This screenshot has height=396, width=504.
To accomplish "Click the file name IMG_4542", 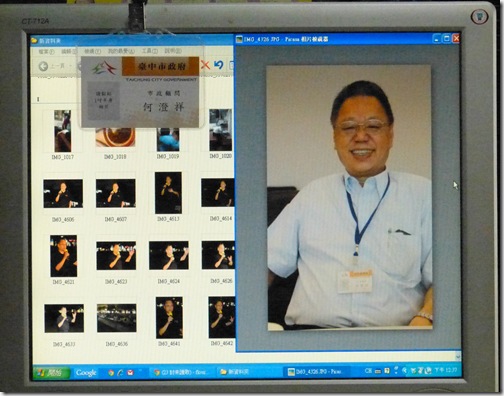I will pos(222,343).
